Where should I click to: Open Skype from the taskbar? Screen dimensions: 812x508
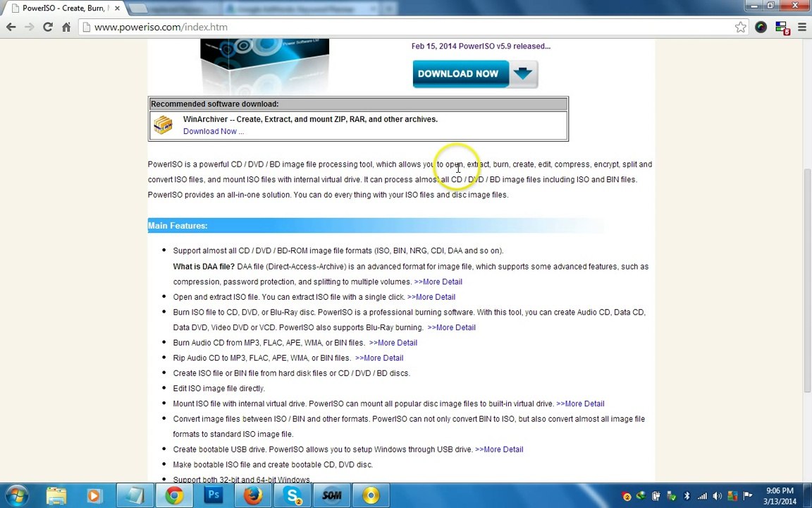click(293, 495)
